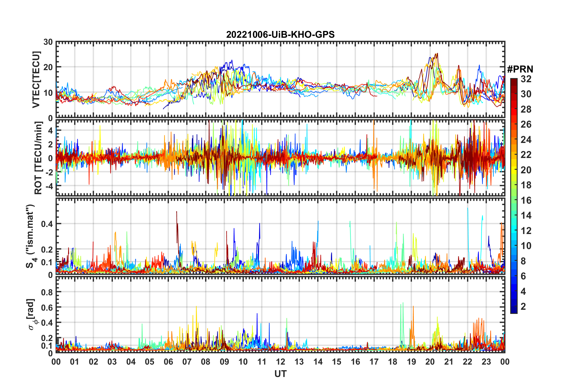
Task: Click x-axis tick label 23
Action: 486,362
